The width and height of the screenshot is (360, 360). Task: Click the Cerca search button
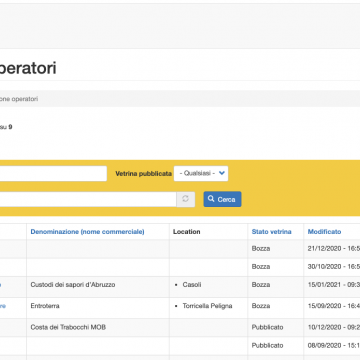tap(222, 199)
